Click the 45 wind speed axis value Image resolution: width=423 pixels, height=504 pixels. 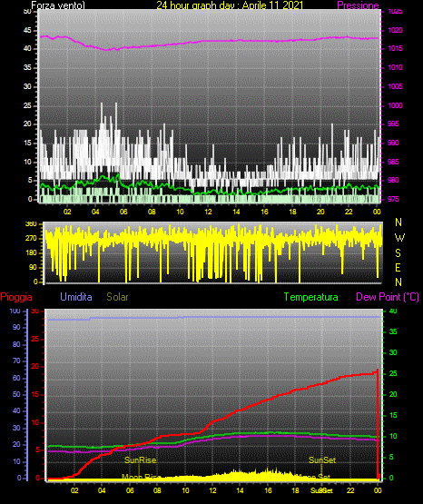click(x=27, y=30)
